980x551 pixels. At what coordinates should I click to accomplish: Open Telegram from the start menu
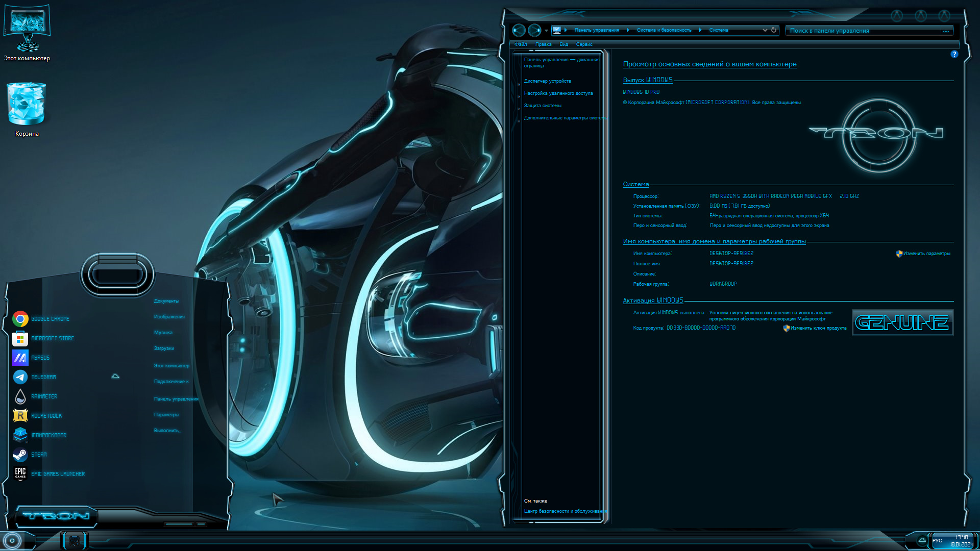tap(44, 377)
